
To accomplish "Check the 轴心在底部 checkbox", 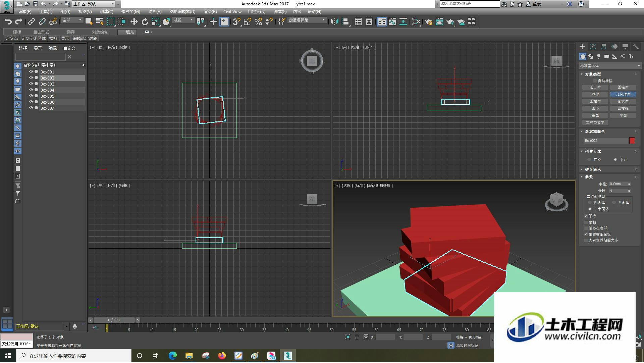I will click(586, 228).
